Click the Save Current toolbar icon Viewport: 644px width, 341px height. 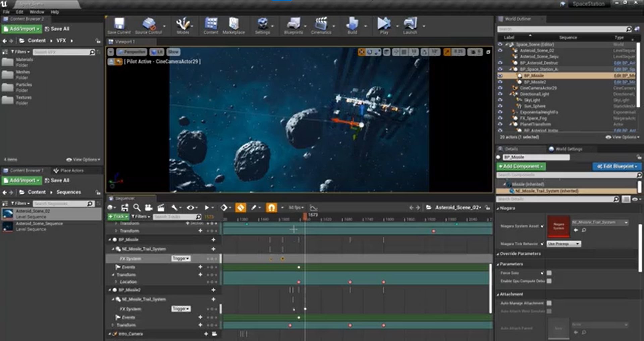119,25
